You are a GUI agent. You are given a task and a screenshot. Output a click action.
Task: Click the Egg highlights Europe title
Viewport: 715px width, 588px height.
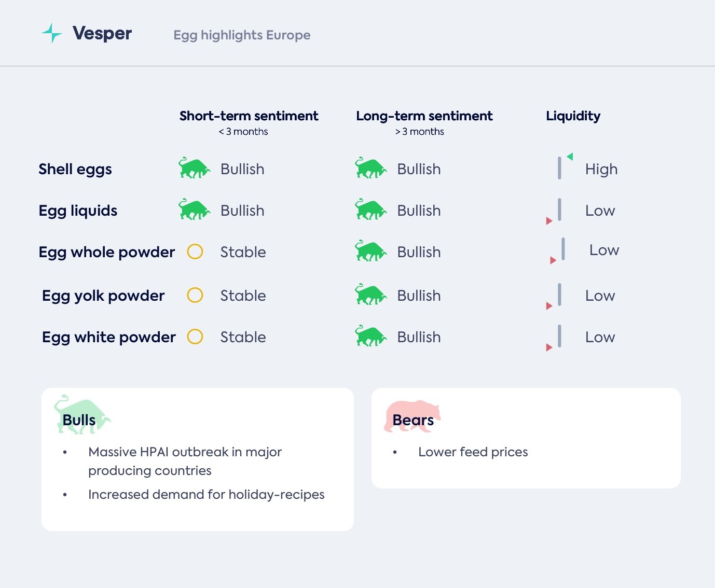tap(242, 35)
